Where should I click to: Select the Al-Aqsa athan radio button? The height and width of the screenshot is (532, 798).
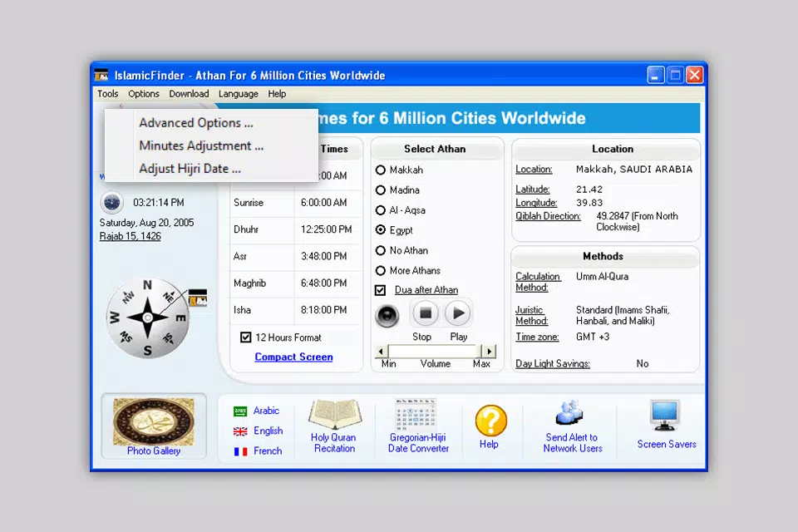[380, 210]
